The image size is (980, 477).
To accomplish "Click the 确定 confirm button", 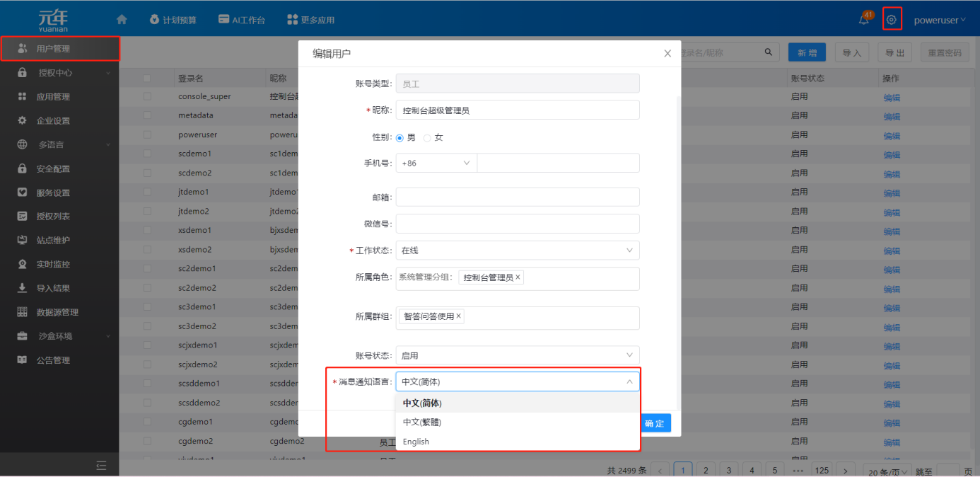I will [655, 423].
